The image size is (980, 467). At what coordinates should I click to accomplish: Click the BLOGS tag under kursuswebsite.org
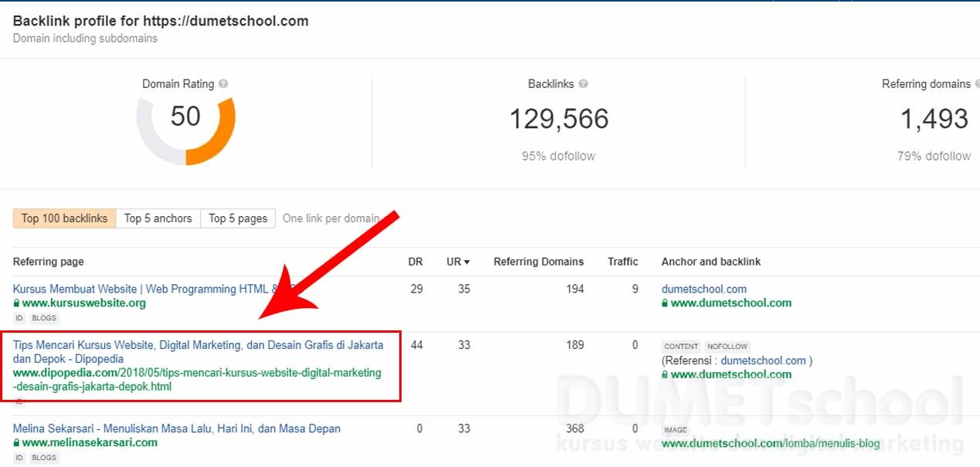point(44,318)
